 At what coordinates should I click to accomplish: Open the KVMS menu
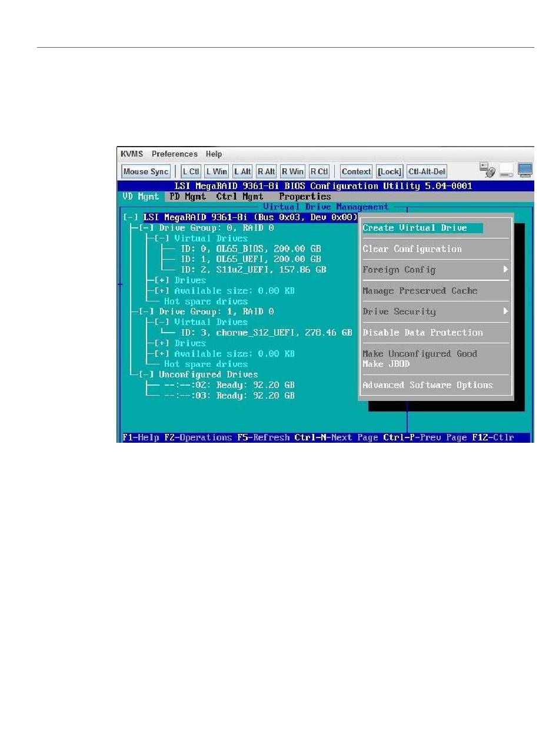click(x=132, y=154)
